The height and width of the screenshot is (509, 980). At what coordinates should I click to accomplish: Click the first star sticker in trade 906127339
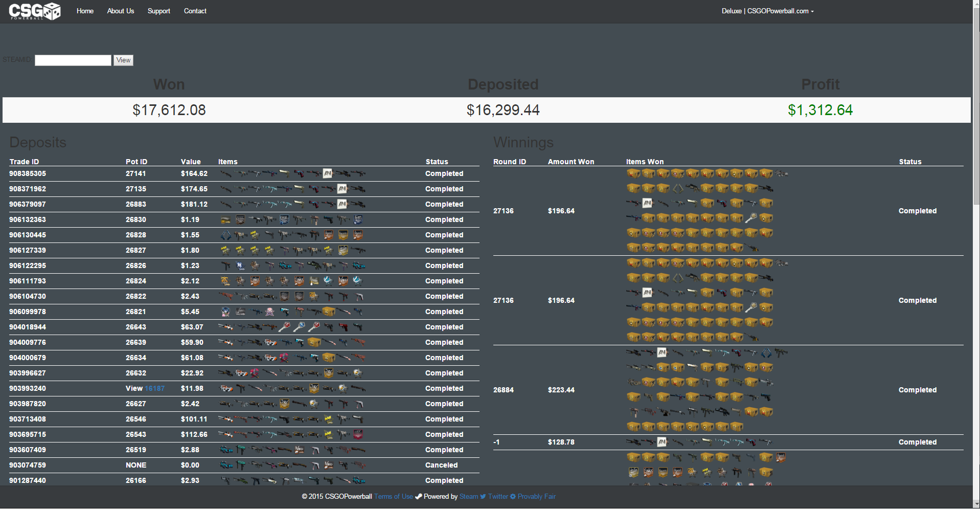[225, 251]
